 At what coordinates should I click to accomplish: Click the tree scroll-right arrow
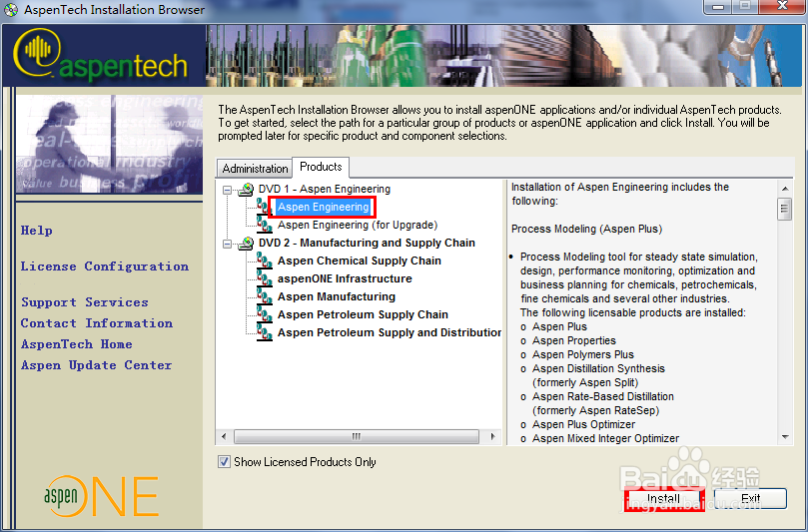pos(493,437)
